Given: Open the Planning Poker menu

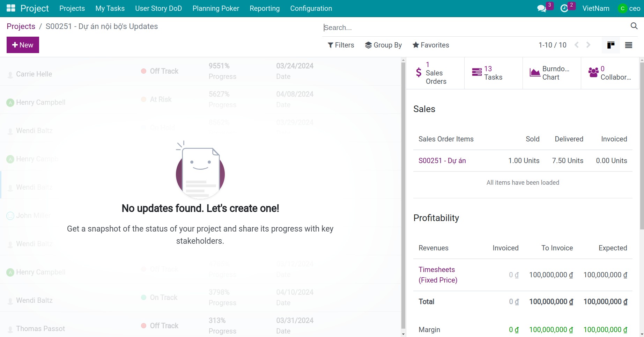Looking at the screenshot, I should point(216,8).
